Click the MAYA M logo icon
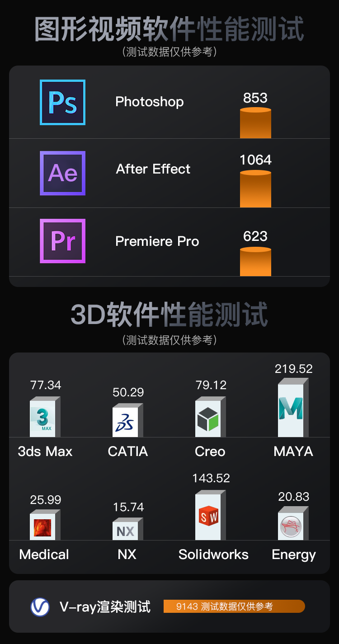 click(290, 410)
